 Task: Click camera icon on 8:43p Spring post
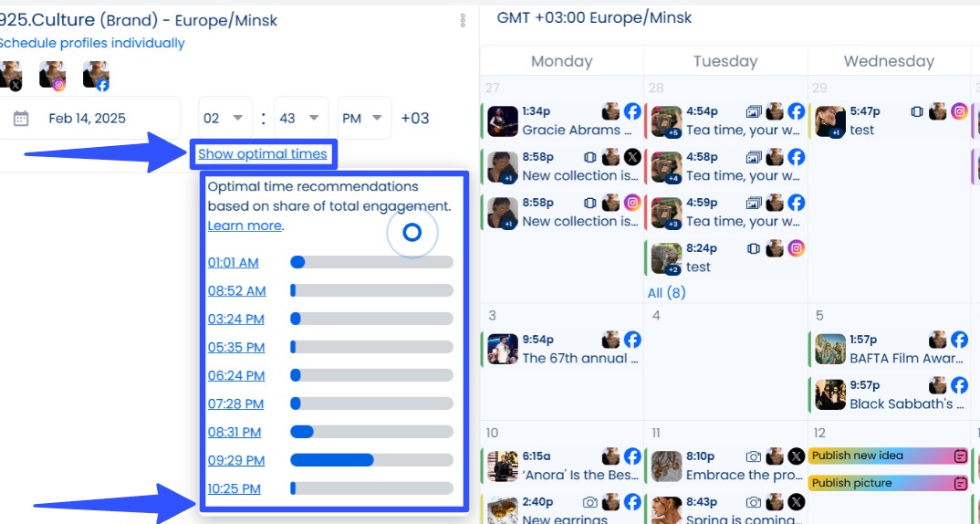[754, 502]
